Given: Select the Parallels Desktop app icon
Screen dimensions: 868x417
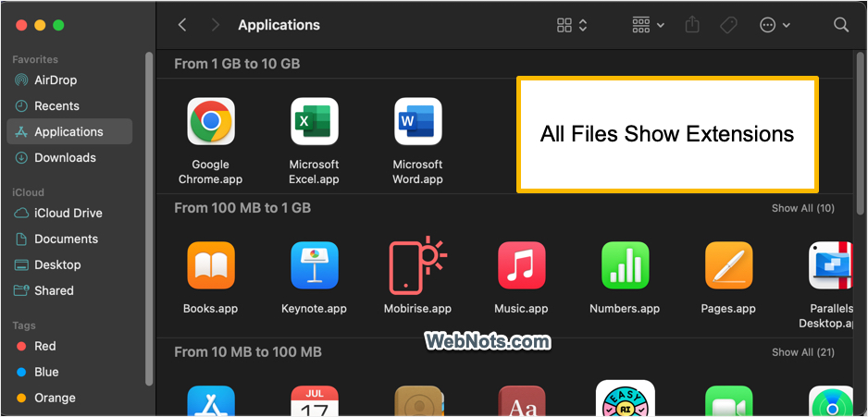Looking at the screenshot, I should [x=830, y=265].
